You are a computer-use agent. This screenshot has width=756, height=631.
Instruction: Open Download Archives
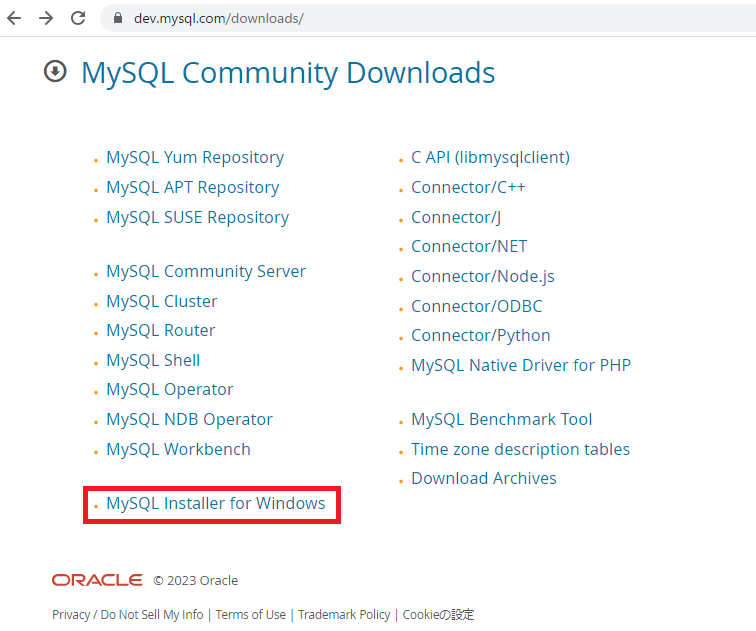point(484,479)
